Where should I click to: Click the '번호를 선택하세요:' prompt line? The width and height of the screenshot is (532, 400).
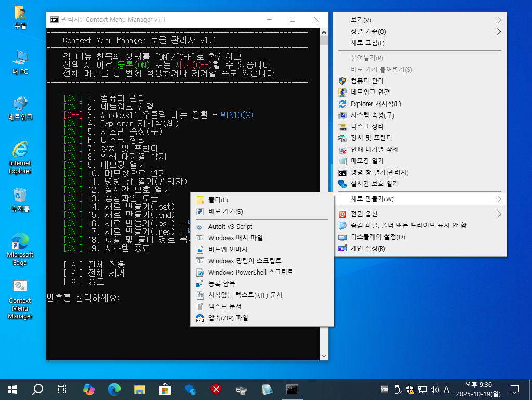point(83,298)
